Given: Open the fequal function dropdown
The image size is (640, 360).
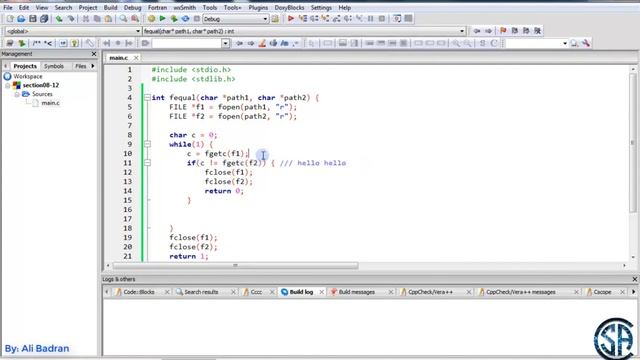Looking at the screenshot, I should coord(304,31).
